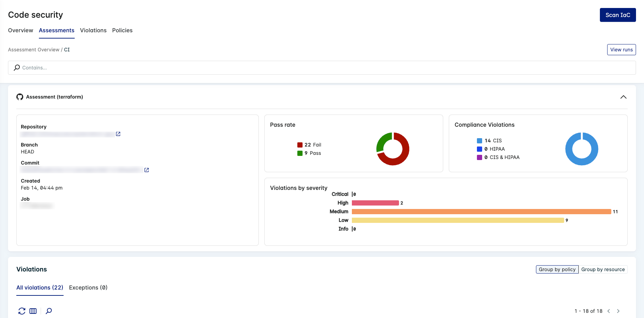The image size is (644, 318).
Task: Switch to Group by resource
Action: tap(603, 269)
